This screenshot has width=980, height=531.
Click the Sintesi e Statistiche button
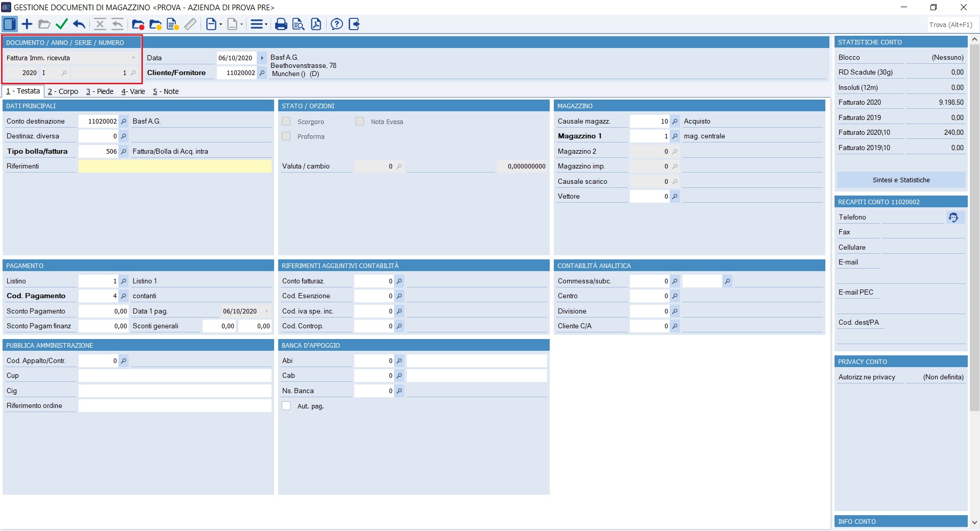click(x=901, y=180)
